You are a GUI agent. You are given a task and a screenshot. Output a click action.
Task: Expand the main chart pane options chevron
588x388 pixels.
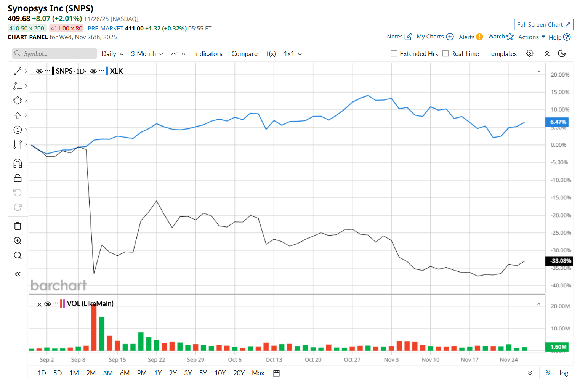[539, 71]
